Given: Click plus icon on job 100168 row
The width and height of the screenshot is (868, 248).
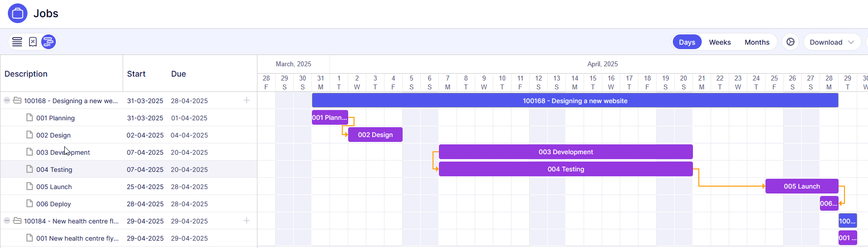Looking at the screenshot, I should [x=247, y=100].
